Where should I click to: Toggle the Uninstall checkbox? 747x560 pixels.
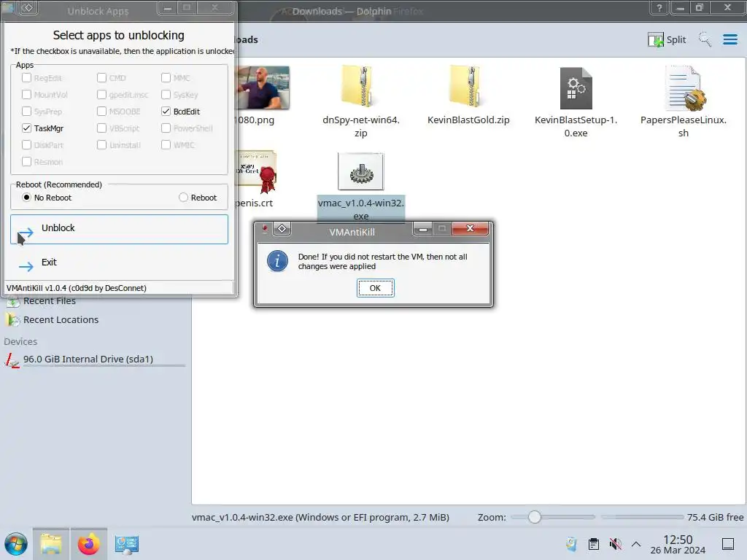(x=101, y=145)
